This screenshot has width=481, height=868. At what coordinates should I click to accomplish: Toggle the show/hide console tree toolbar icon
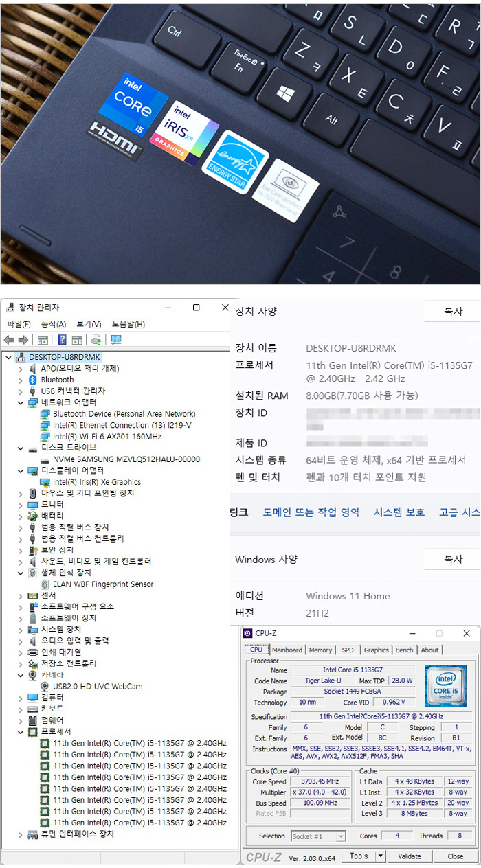tap(43, 340)
